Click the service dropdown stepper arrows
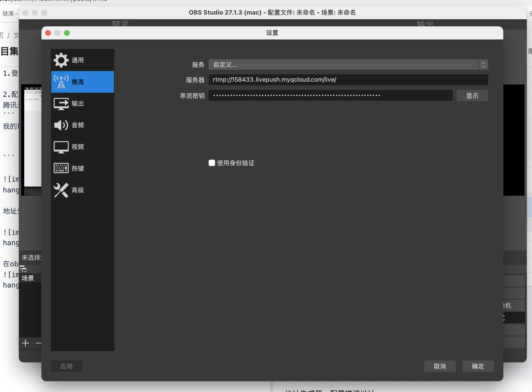This screenshot has height=392, width=532. 483,64
